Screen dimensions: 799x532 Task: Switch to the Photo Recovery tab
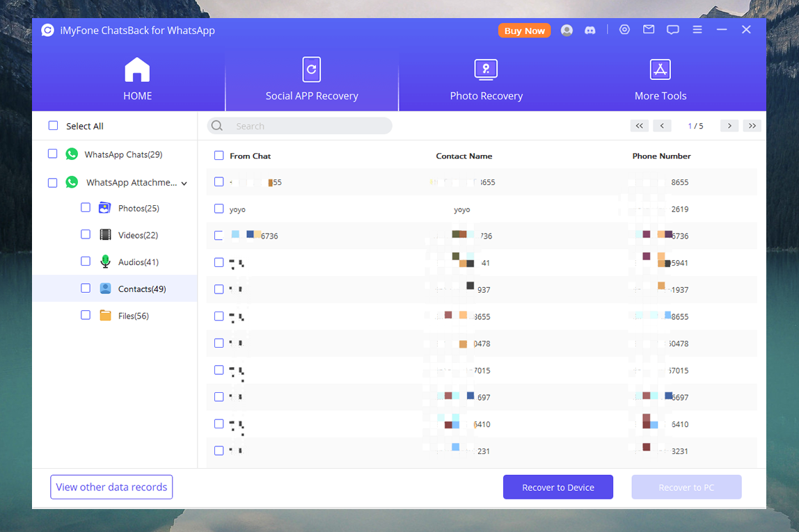(x=486, y=79)
